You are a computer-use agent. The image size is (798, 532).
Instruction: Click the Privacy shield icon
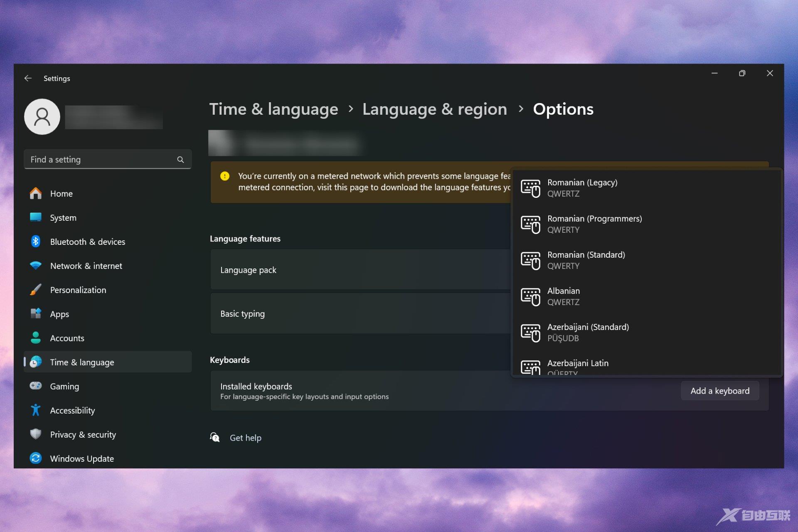[x=36, y=434]
